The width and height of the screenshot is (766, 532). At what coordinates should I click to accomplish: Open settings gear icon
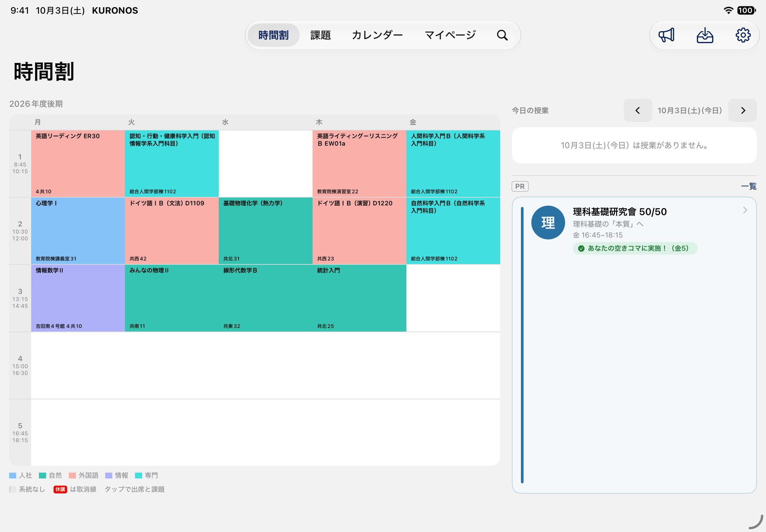(743, 35)
